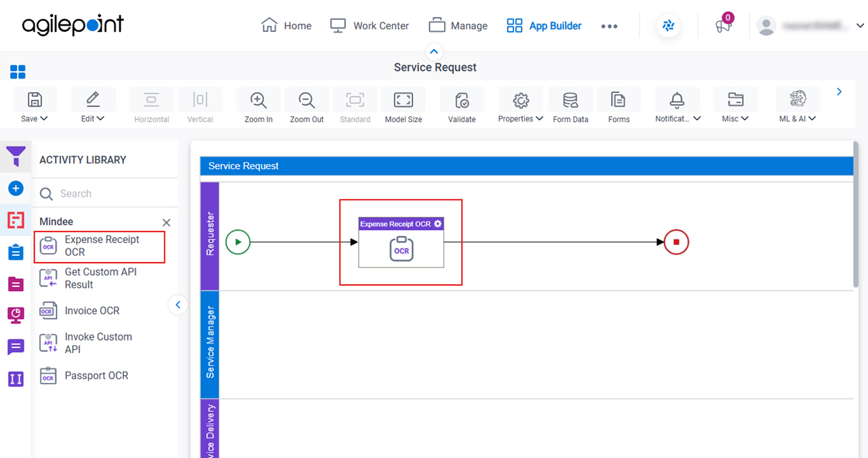Select the Standard zoom tool
The height and width of the screenshot is (458, 868).
[x=355, y=106]
